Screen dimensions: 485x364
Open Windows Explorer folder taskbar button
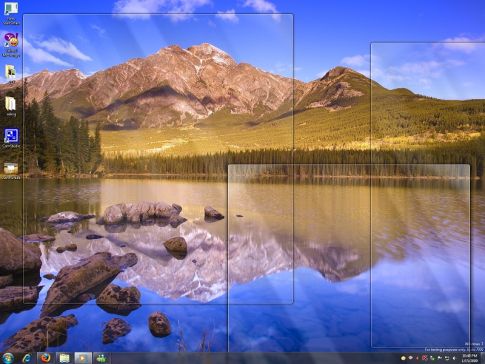pos(64,358)
